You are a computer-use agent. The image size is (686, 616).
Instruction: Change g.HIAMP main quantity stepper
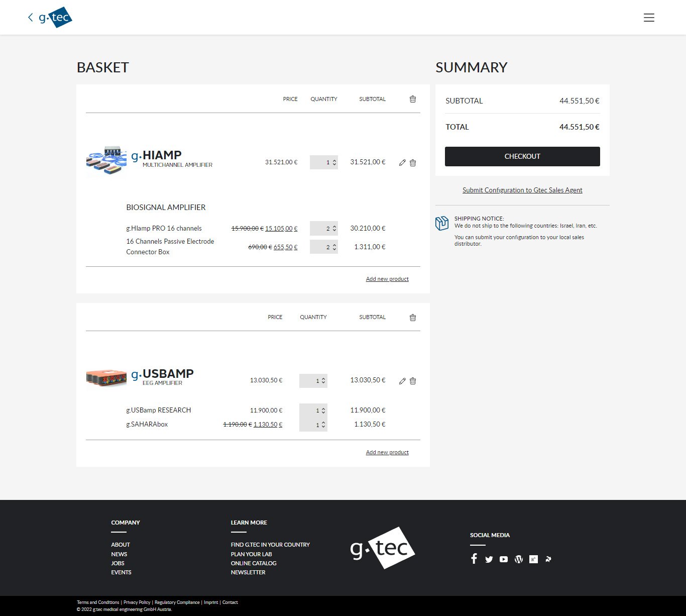(x=334, y=162)
